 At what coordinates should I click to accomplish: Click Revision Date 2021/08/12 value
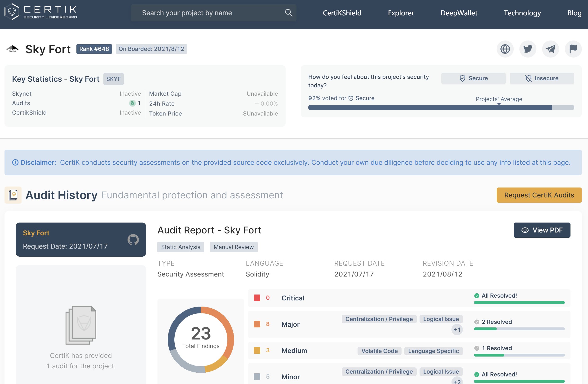442,274
